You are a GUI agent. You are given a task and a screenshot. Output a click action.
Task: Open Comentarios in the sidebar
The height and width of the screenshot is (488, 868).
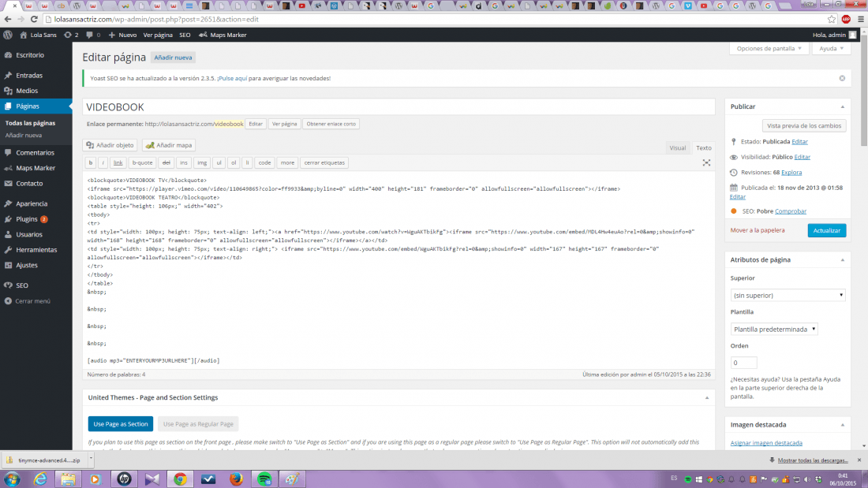(x=36, y=153)
